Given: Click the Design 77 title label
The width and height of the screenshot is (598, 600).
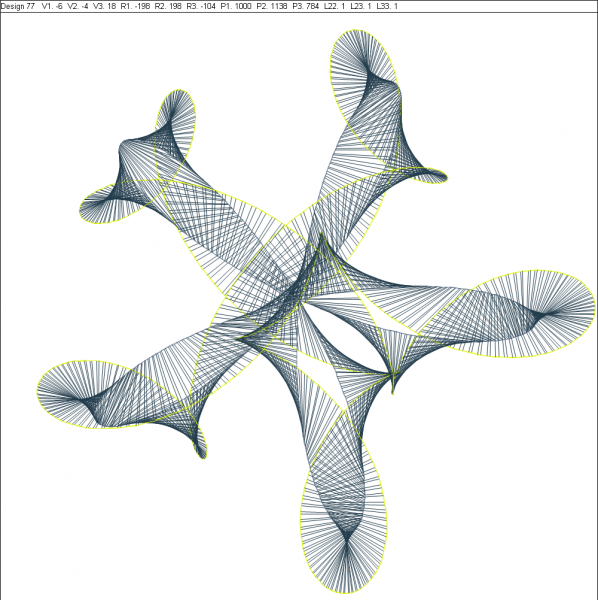Looking at the screenshot, I should 18,7.
